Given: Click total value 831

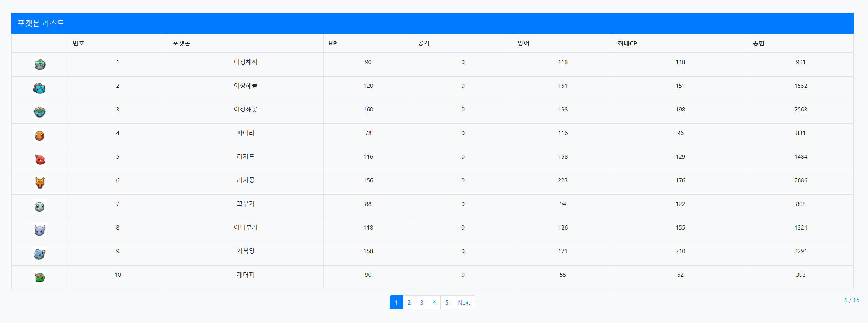Looking at the screenshot, I should coord(800,133).
